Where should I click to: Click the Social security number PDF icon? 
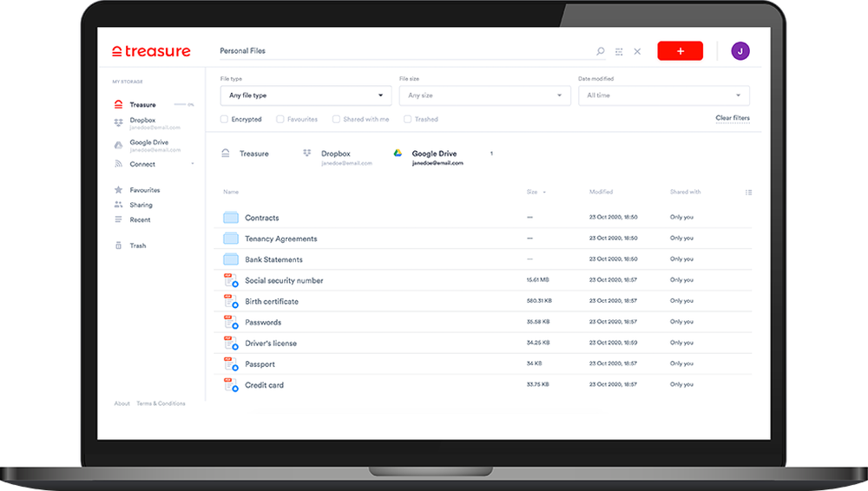pyautogui.click(x=231, y=280)
